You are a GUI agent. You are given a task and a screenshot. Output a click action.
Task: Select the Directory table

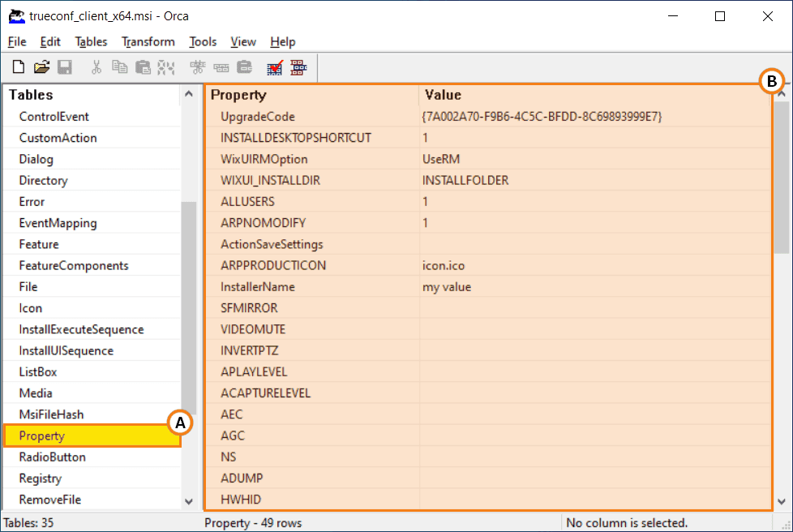click(x=92, y=180)
